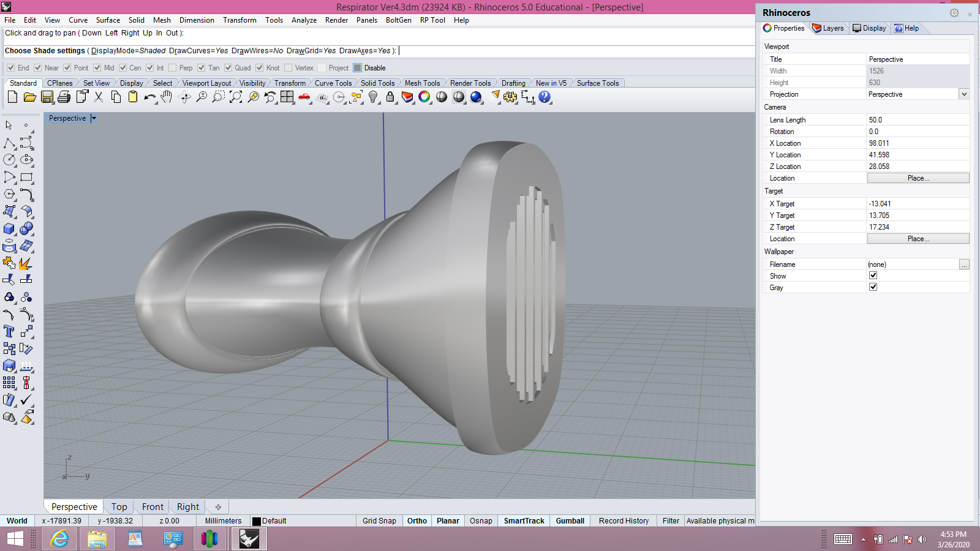Image resolution: width=980 pixels, height=551 pixels.
Task: Open the Curve Tools toolbar tab
Action: pos(333,83)
